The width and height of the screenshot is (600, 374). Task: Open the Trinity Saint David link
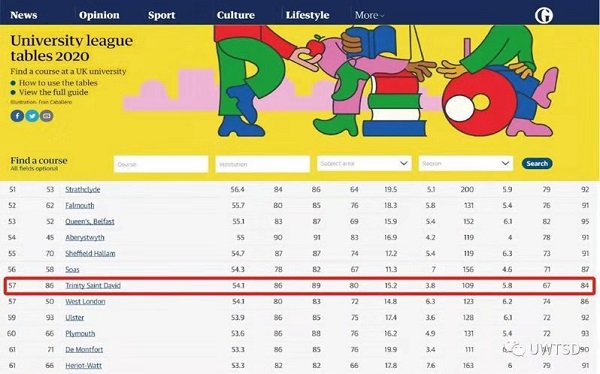coord(93,286)
